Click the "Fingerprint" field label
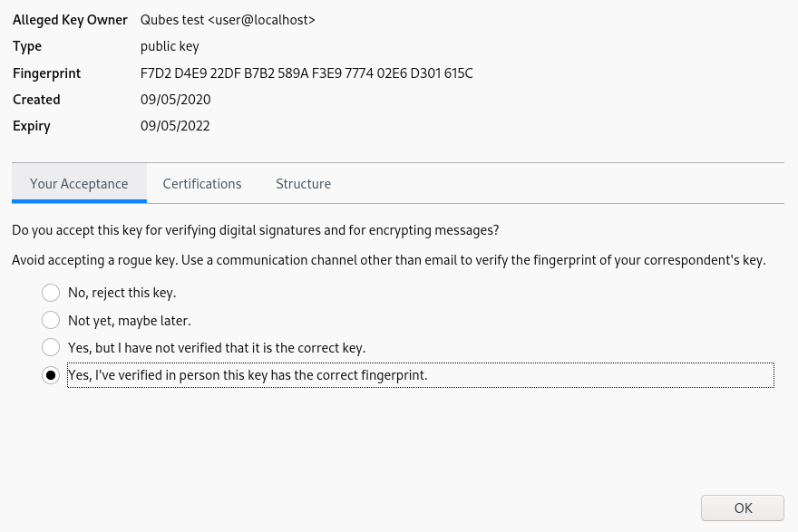 pyautogui.click(x=46, y=73)
